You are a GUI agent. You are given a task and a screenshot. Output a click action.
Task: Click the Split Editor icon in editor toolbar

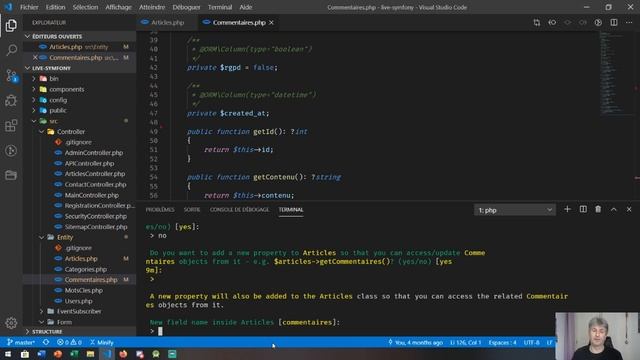[613, 22]
